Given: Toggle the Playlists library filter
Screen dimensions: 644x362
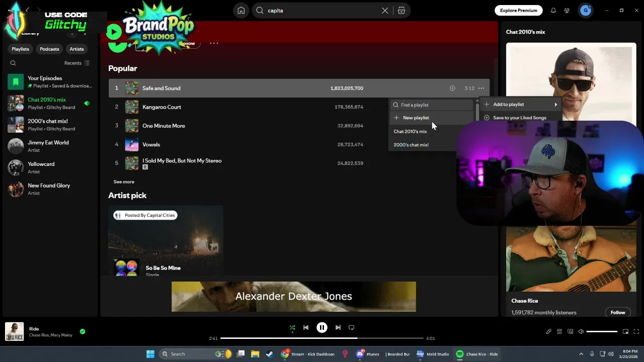Looking at the screenshot, I should click(20, 49).
